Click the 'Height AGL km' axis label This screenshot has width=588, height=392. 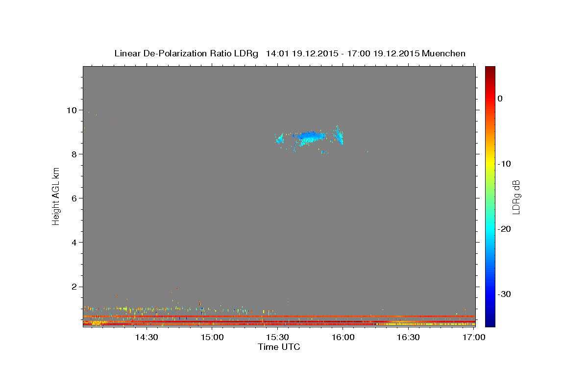click(56, 196)
